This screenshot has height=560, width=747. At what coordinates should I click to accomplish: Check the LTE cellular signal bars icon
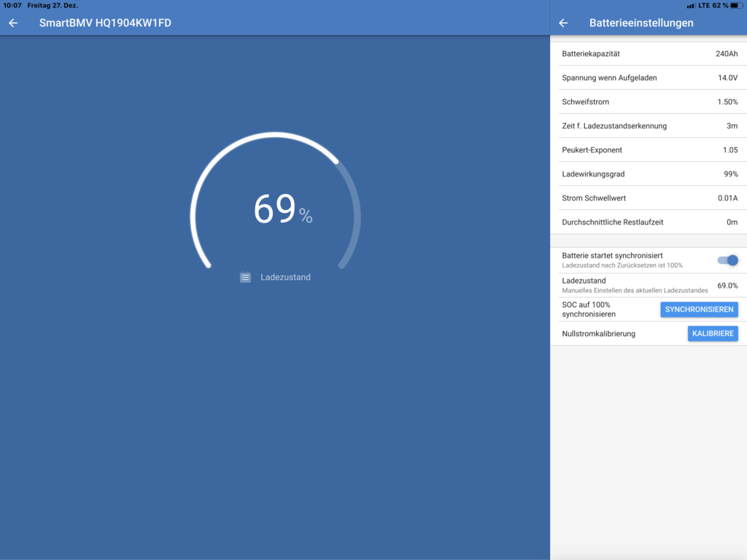tap(690, 6)
